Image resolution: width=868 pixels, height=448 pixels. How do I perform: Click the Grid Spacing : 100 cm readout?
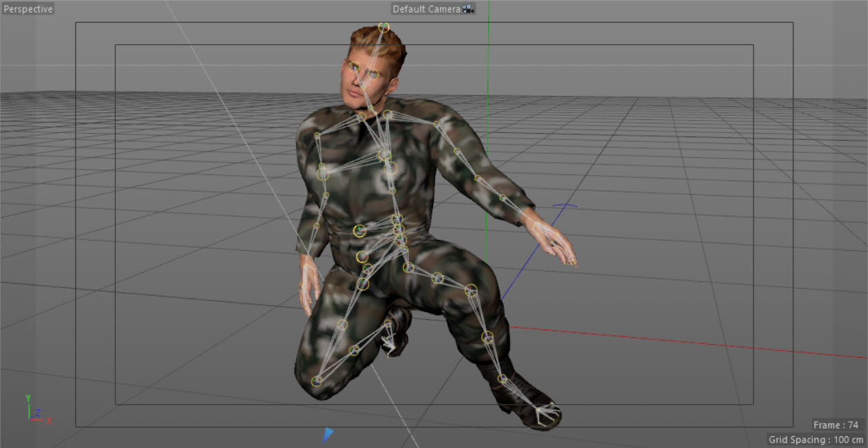(816, 440)
